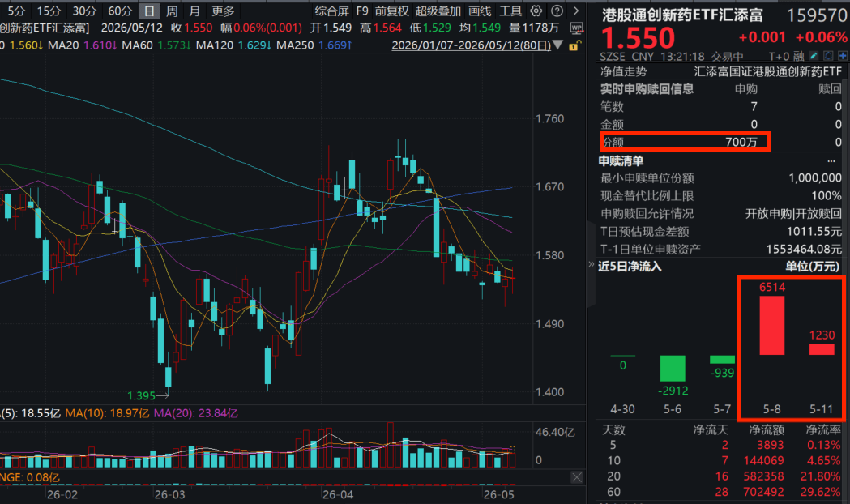The image size is (850, 504).
Task: Click the WP monitor icon
Action: [x=576, y=28]
